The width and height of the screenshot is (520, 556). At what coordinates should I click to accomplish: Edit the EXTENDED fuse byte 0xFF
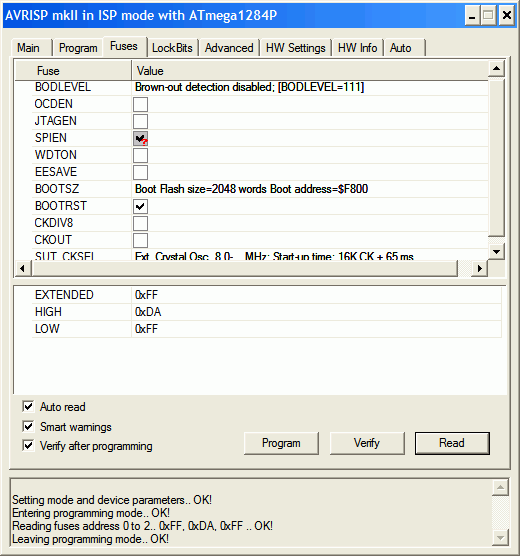point(316,295)
